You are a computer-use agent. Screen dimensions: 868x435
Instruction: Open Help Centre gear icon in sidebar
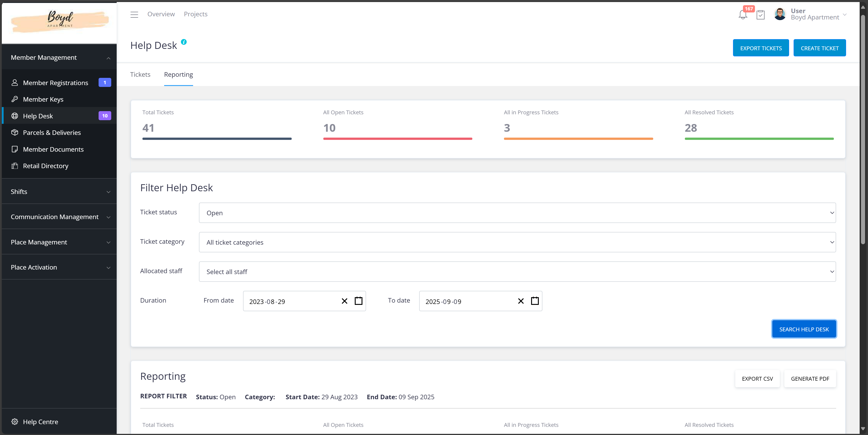(x=14, y=421)
